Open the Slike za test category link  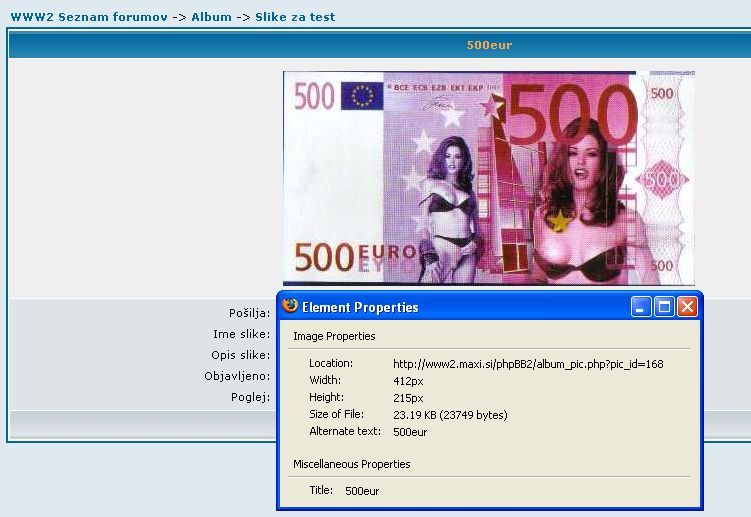point(295,17)
